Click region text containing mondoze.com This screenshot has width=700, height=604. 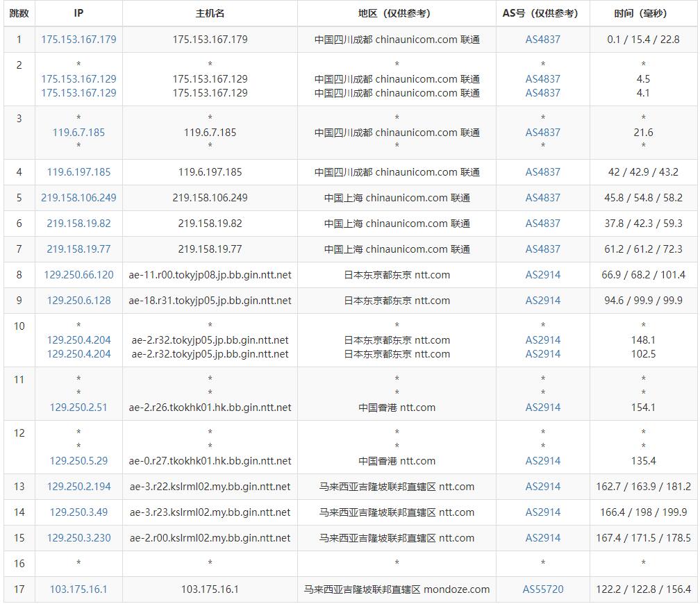(x=397, y=589)
